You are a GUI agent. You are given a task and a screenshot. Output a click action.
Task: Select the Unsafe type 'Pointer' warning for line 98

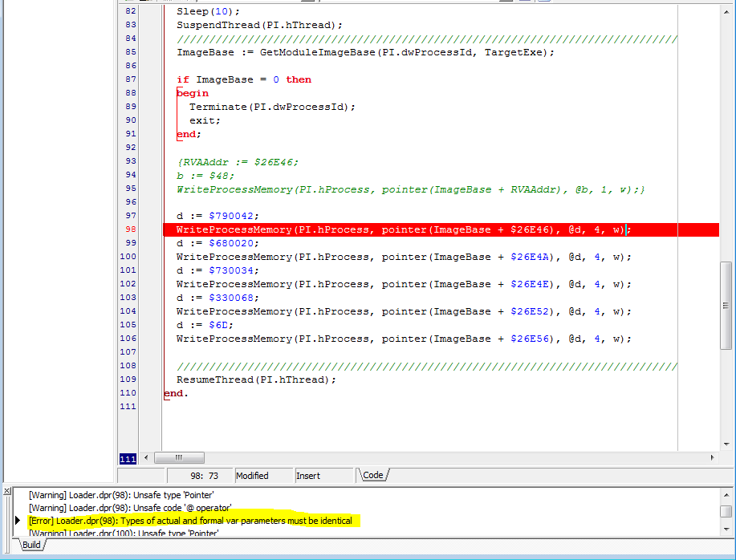coord(121,495)
